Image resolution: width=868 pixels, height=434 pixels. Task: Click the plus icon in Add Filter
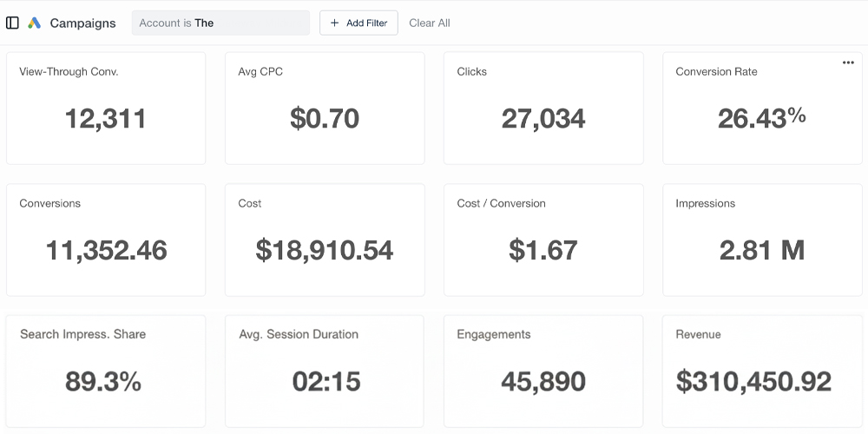pos(335,23)
